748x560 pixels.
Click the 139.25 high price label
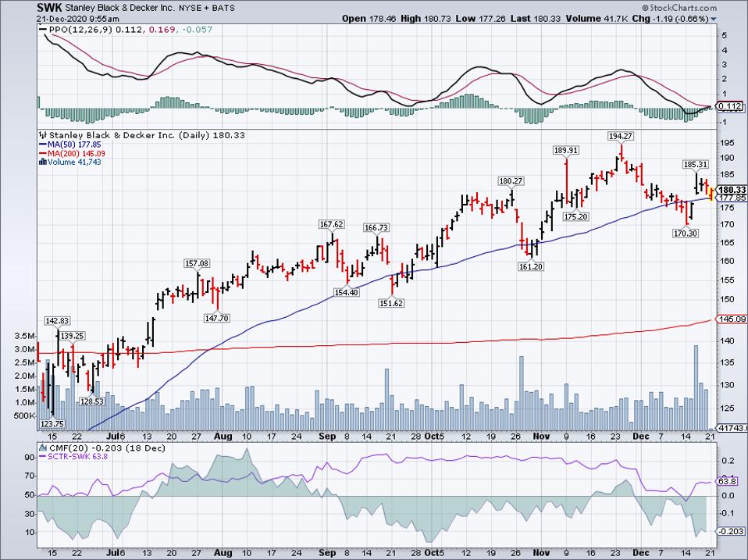72,337
